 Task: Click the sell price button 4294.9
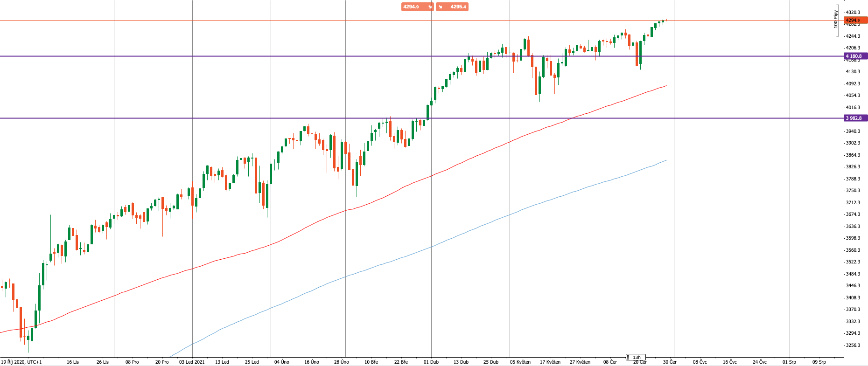tap(417, 7)
